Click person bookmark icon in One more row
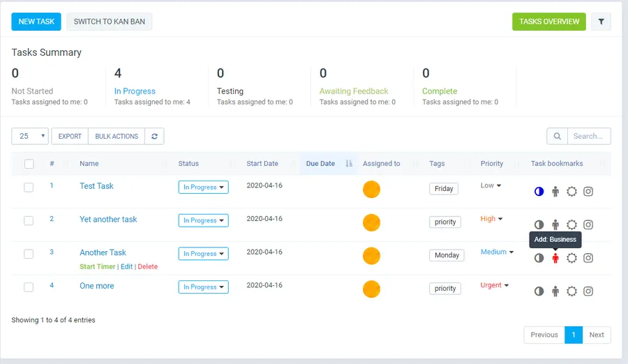628x364 pixels. (555, 291)
